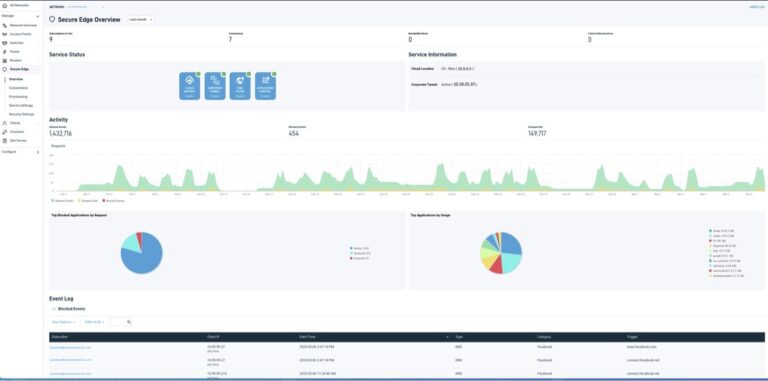Click the Type column header
The width and height of the screenshot is (768, 381).
(x=459, y=337)
